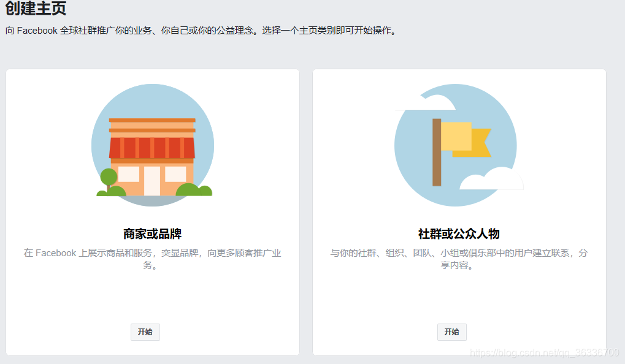625x364 pixels.
Task: Click description starting 在 Facebook 上展示商品和服务
Action: point(152,259)
